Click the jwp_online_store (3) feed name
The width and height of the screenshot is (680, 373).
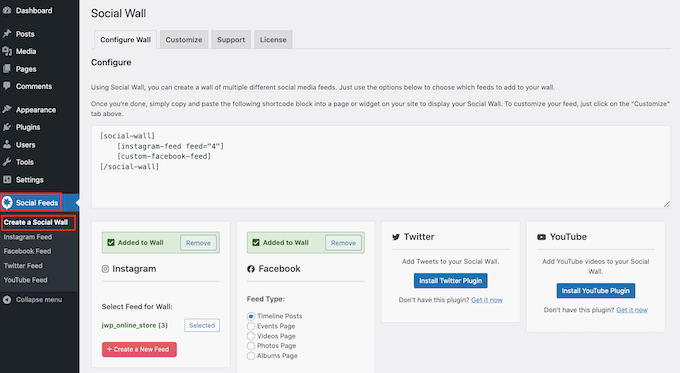point(134,325)
